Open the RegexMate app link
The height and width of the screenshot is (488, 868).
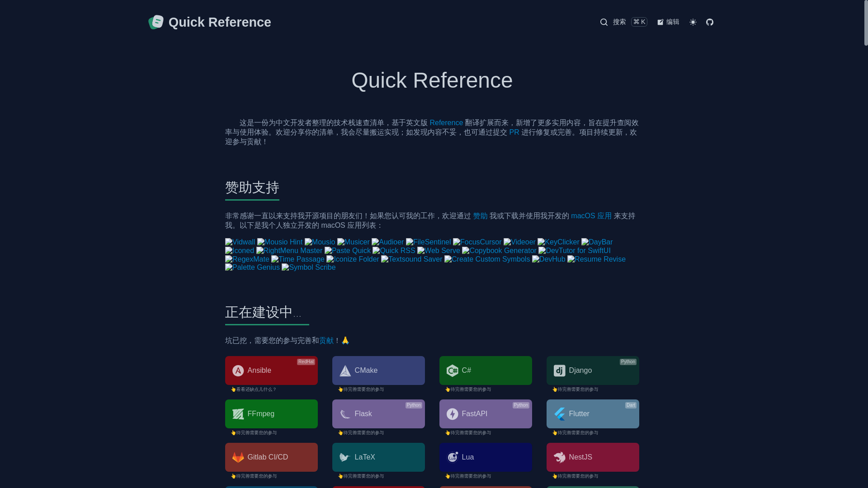click(247, 259)
